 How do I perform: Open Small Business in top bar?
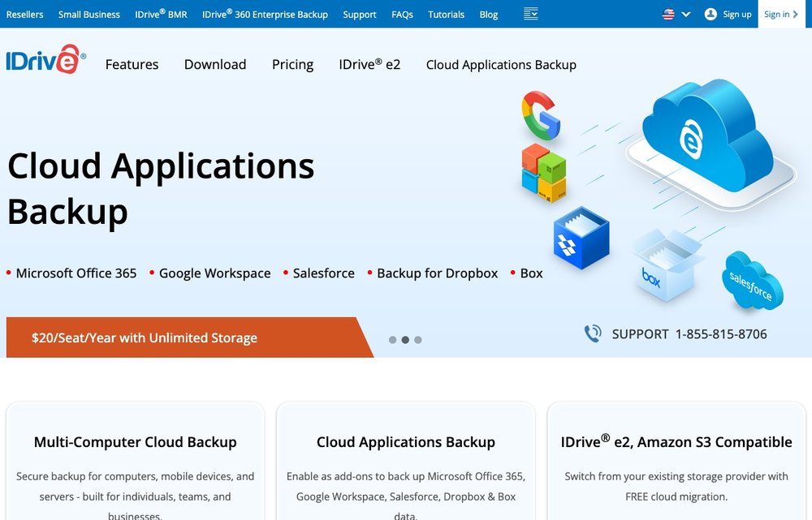click(89, 15)
